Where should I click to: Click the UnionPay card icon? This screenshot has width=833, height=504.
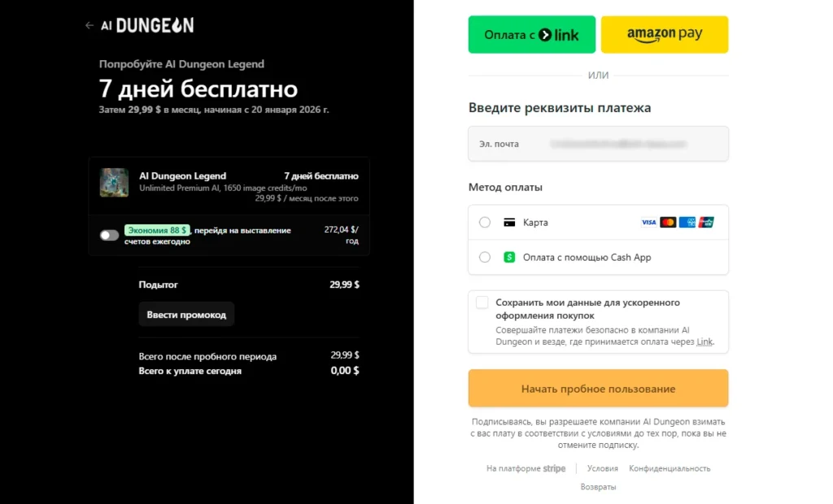[706, 223]
